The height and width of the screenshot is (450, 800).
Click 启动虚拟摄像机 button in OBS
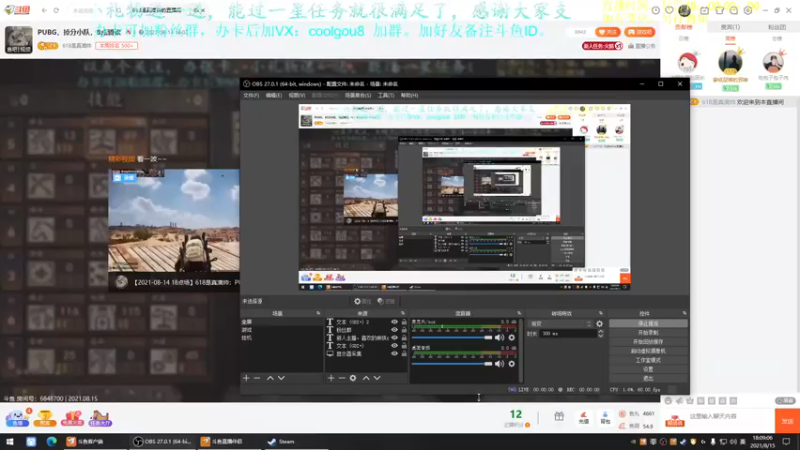(648, 351)
